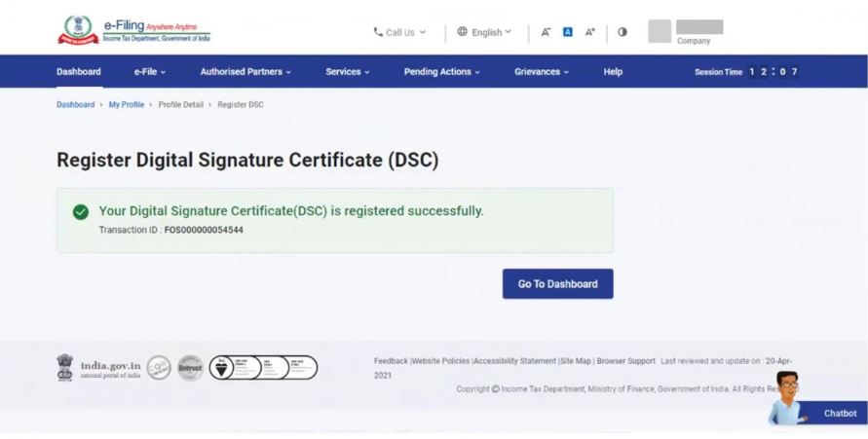This screenshot has width=868, height=439.
Task: Click the e-Filing portal logo
Action: [133, 31]
